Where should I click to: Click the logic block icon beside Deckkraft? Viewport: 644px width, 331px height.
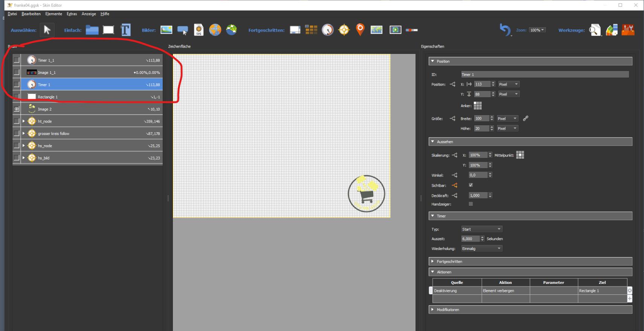tap(455, 195)
